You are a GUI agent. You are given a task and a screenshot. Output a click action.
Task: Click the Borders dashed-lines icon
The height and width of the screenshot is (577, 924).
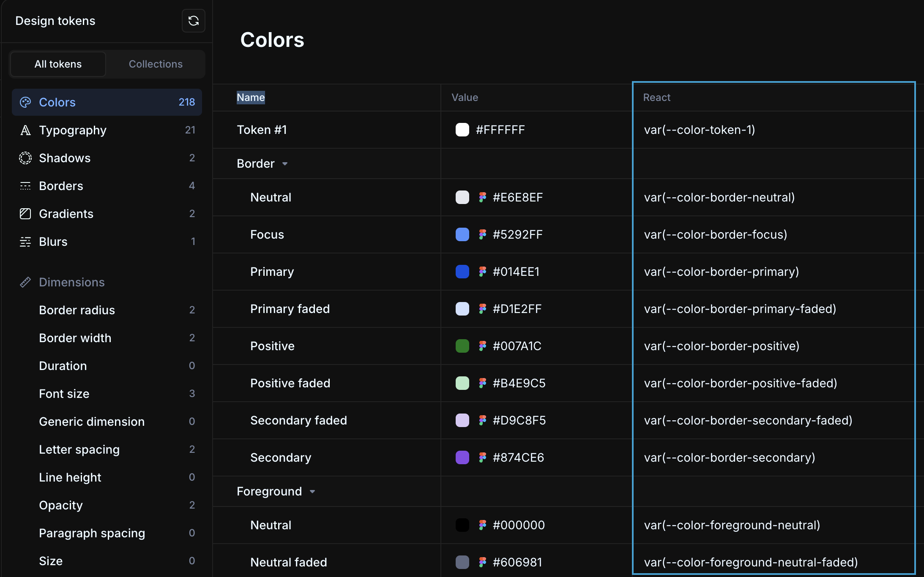[x=25, y=186]
